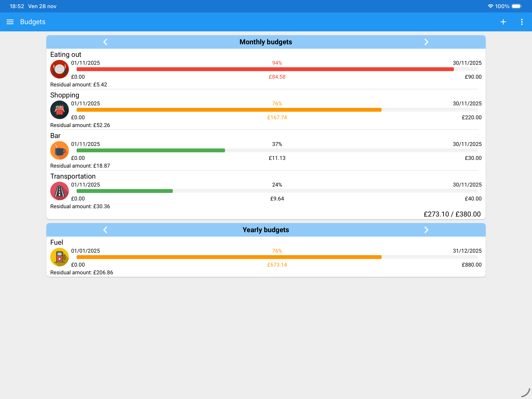Tap the Shopping residual amount text
This screenshot has width=532, height=399.
(x=80, y=125)
